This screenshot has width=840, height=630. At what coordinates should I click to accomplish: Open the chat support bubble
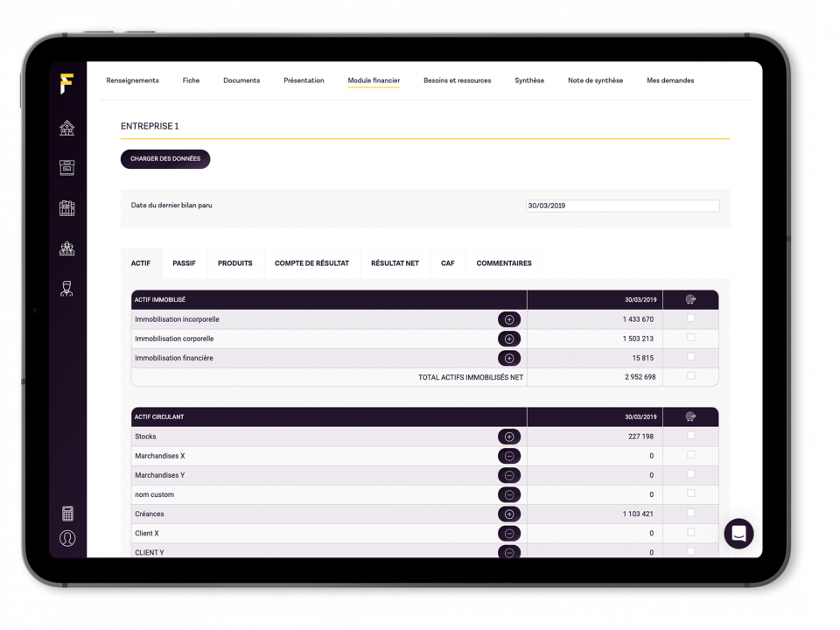pyautogui.click(x=738, y=534)
